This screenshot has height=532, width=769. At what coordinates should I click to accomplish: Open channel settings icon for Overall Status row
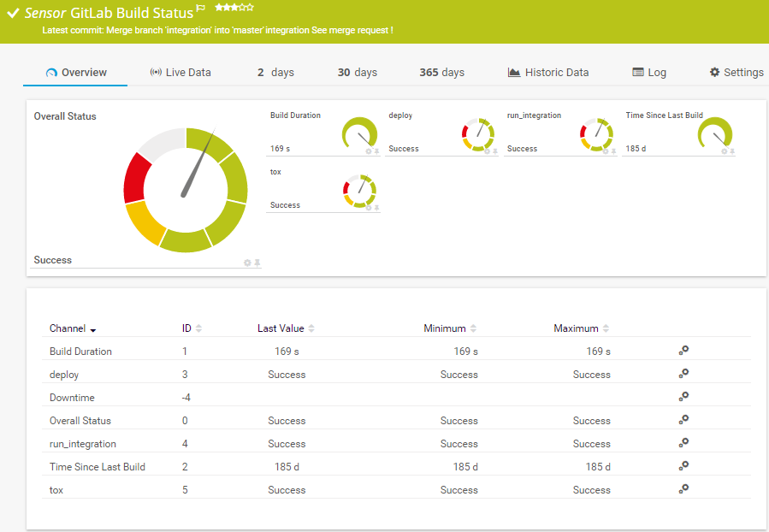(x=683, y=420)
